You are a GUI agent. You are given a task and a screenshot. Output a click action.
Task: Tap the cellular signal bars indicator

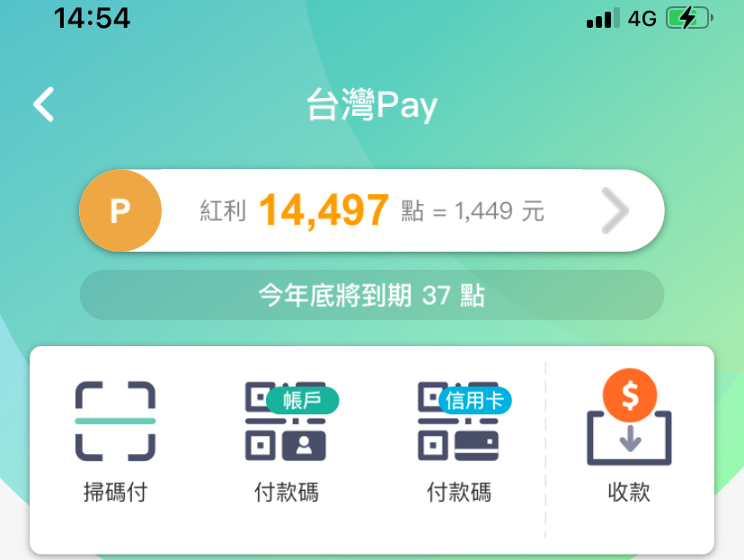point(603,19)
